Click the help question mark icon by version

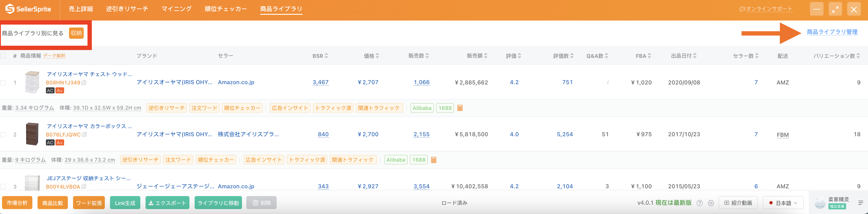pyautogui.click(x=700, y=203)
